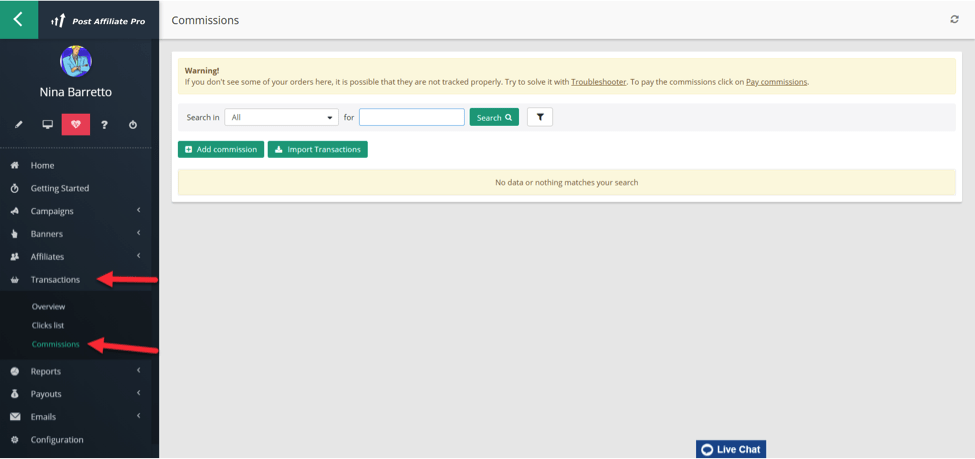
Task: Open the Troubleshooter link
Action: point(599,81)
